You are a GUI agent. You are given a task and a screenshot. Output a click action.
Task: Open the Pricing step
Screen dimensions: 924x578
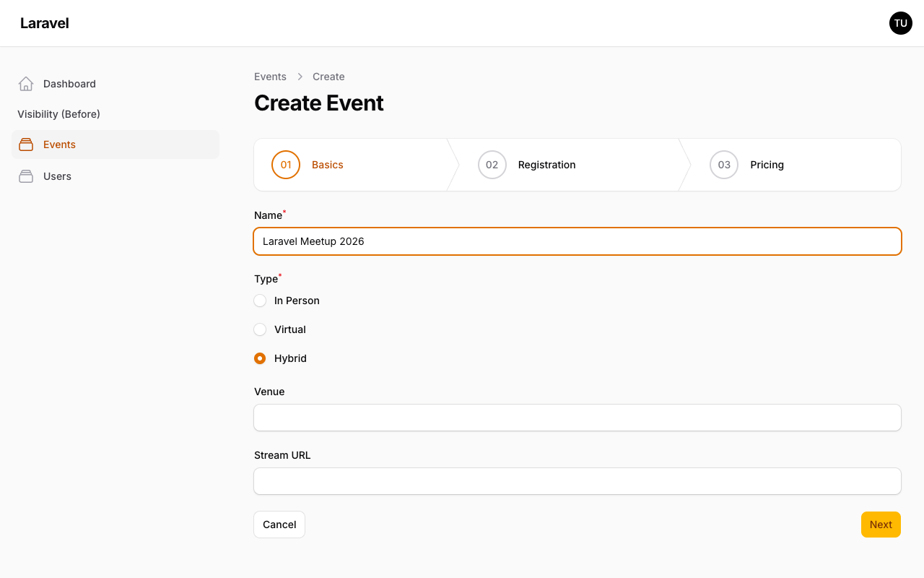[767, 165]
